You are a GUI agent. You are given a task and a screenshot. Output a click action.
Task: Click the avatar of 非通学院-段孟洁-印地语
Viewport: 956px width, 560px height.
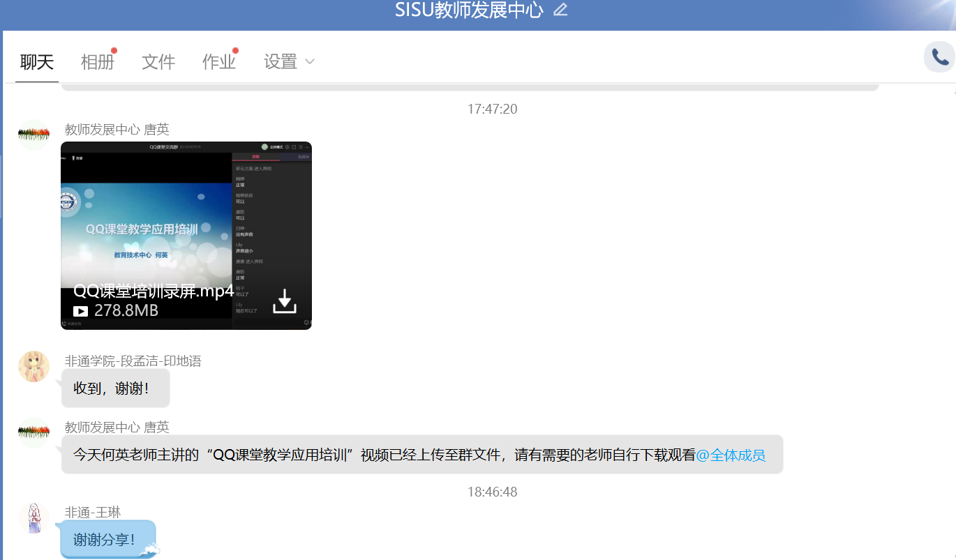tap(33, 367)
